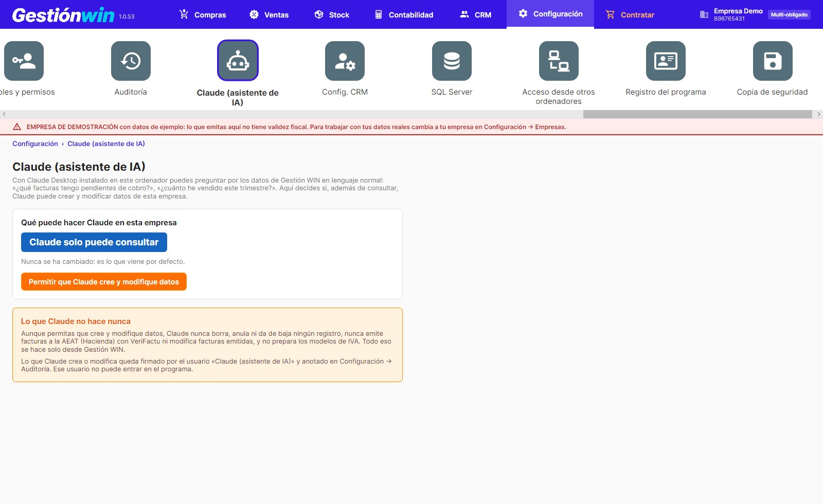
Task: Click the Compras cart icon
Action: pyautogui.click(x=184, y=14)
